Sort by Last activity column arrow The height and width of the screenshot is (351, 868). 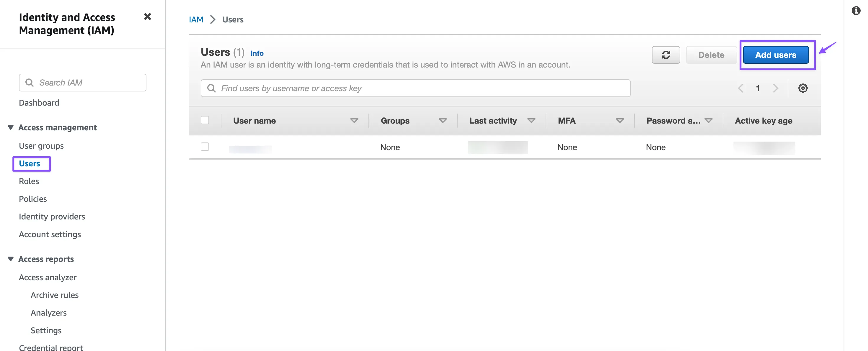pos(531,120)
